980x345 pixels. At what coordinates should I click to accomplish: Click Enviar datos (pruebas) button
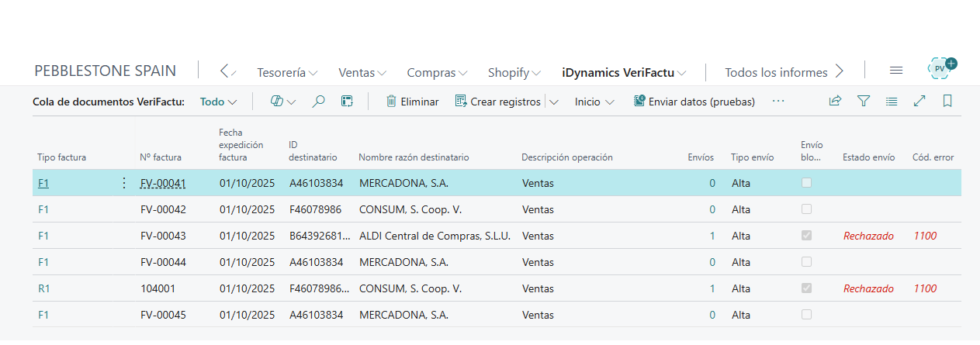pyautogui.click(x=694, y=102)
